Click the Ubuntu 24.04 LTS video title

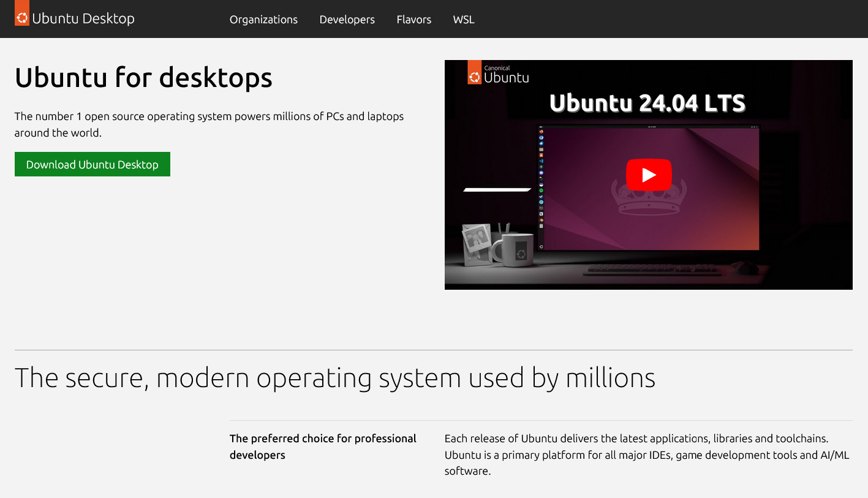[x=647, y=103]
